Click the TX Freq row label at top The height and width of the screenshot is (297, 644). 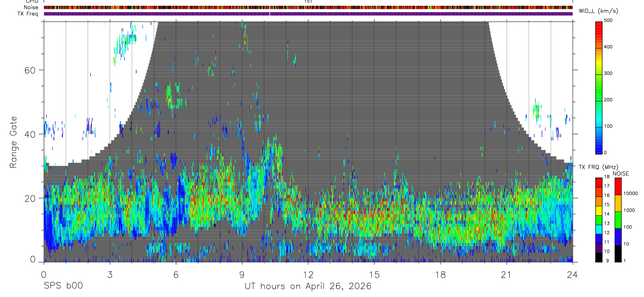tap(28, 14)
